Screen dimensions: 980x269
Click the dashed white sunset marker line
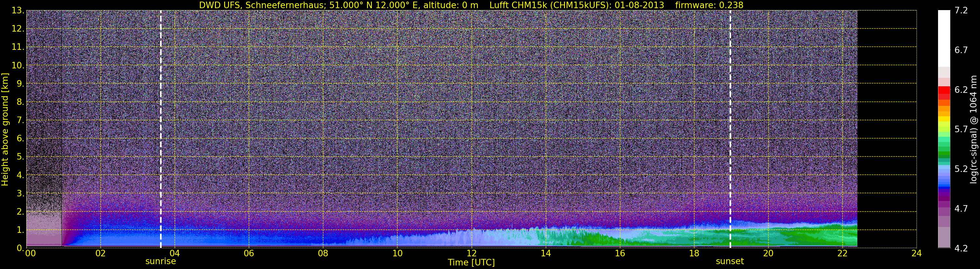731,129
